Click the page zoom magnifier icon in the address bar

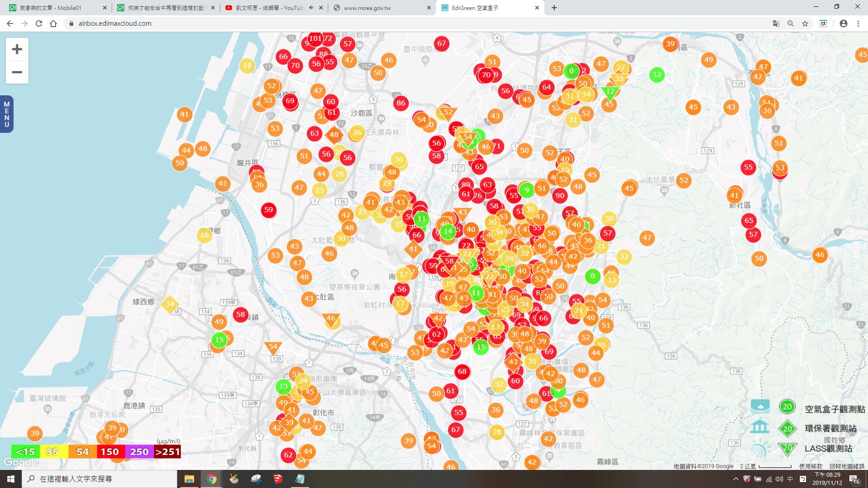(790, 23)
